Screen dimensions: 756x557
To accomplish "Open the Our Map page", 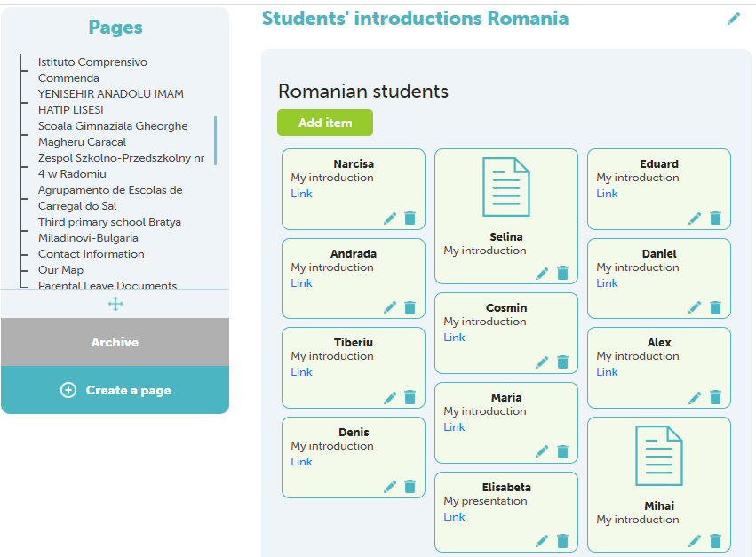I will coord(60,269).
